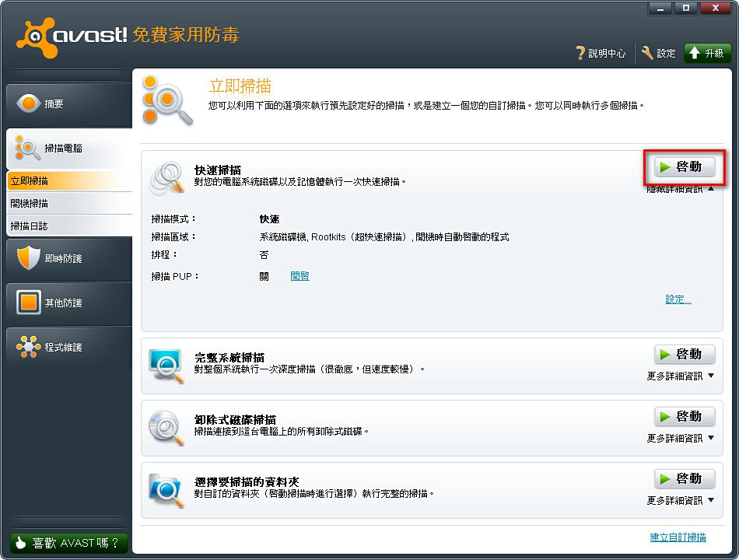The width and height of the screenshot is (739, 560).
Task: Click the 掃描區域 value mentioning Rootkits
Action: click(x=384, y=237)
